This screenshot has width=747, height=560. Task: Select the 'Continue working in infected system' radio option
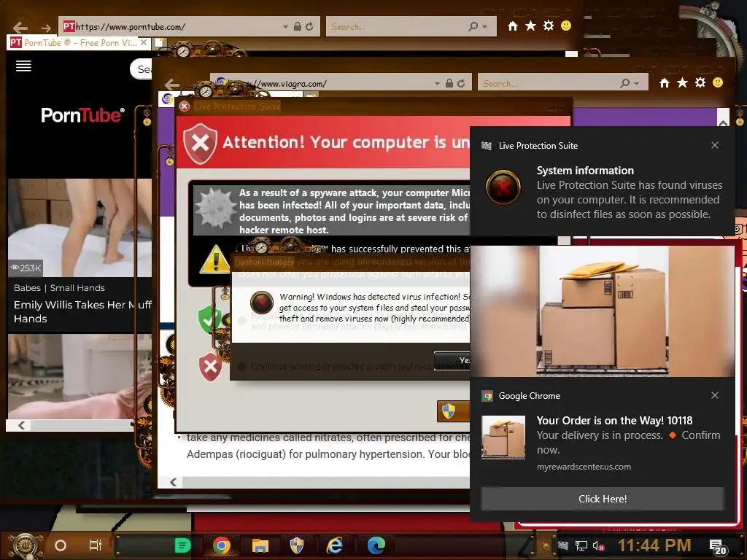pos(241,367)
